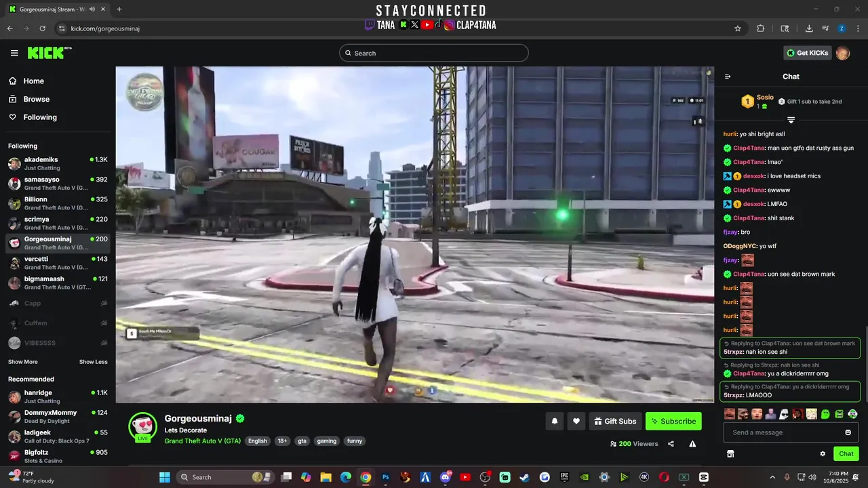
Task: Open the user profile avatar menu
Action: pyautogui.click(x=843, y=53)
